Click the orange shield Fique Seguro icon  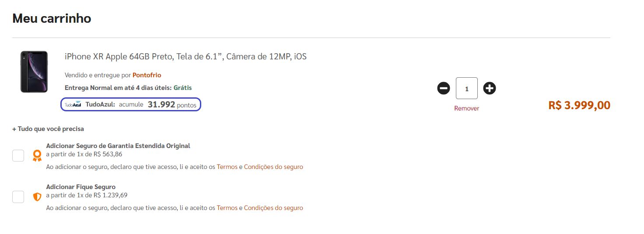pyautogui.click(x=37, y=197)
